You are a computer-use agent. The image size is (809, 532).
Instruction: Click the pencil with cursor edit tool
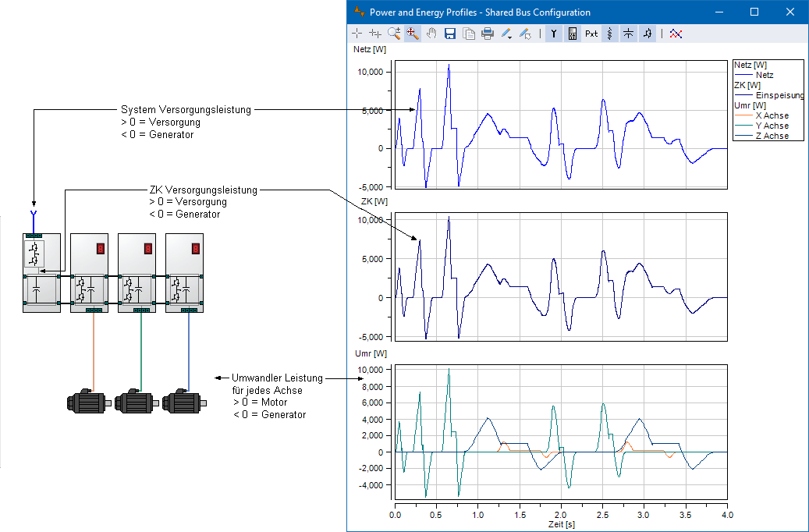click(525, 34)
